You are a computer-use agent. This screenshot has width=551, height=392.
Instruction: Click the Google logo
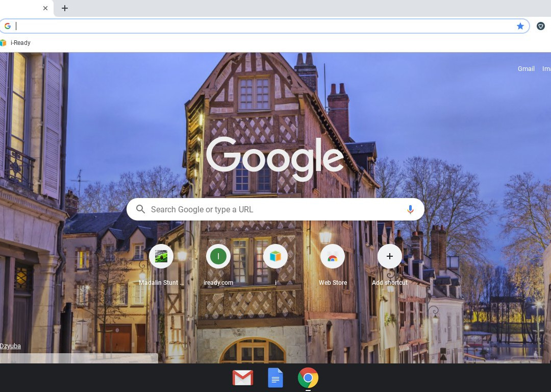pyautogui.click(x=275, y=158)
